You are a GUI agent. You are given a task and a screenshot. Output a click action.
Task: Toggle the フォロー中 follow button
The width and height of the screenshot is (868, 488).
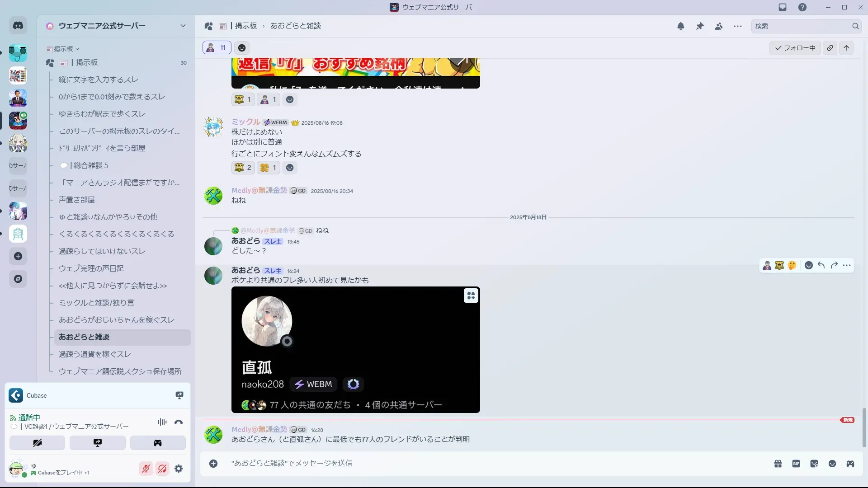(x=795, y=48)
